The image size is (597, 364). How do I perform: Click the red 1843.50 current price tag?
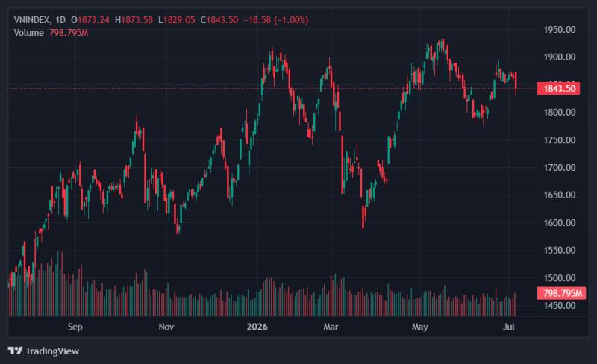click(558, 89)
